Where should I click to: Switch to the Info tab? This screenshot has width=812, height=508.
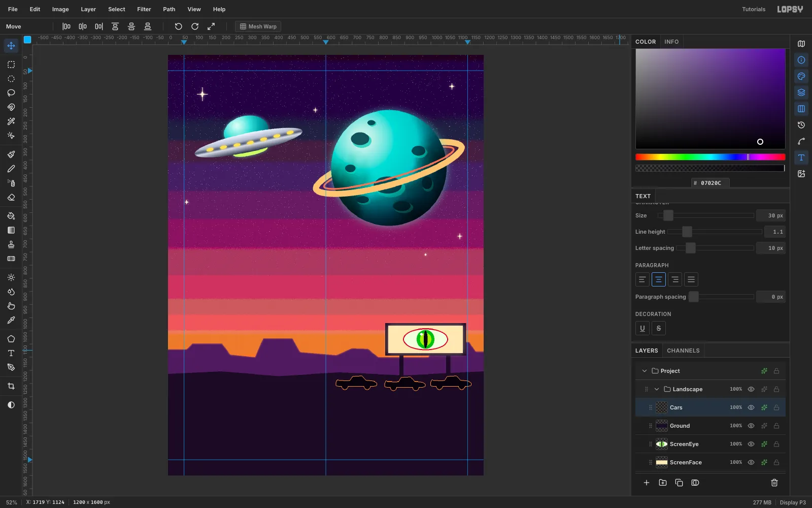coord(671,42)
